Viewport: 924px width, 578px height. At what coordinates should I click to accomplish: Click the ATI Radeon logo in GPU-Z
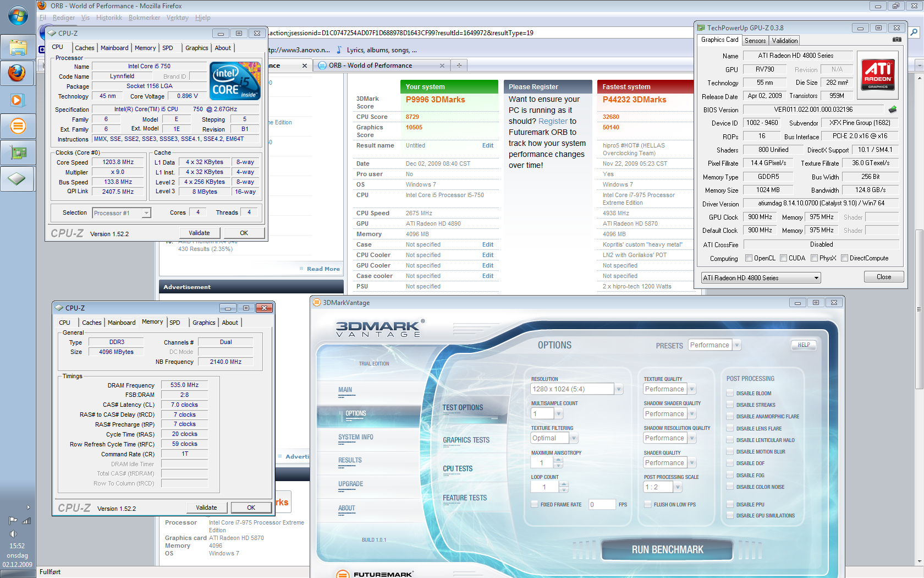tap(878, 74)
